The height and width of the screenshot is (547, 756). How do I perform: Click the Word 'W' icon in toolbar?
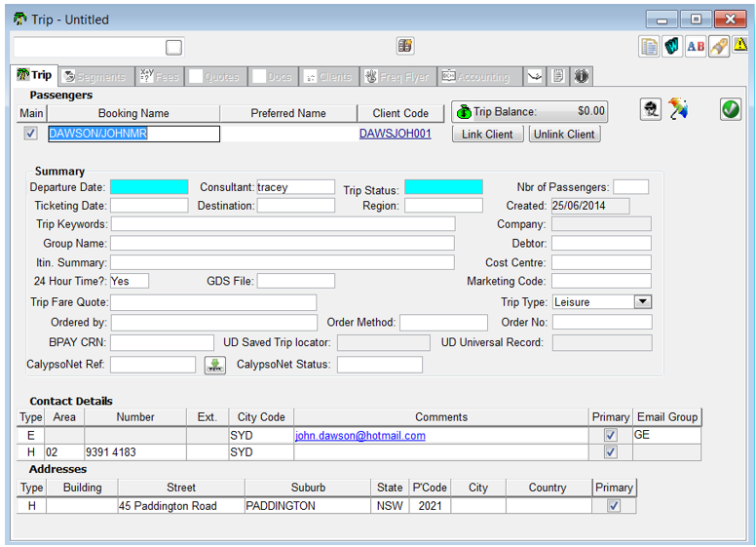coord(672,47)
